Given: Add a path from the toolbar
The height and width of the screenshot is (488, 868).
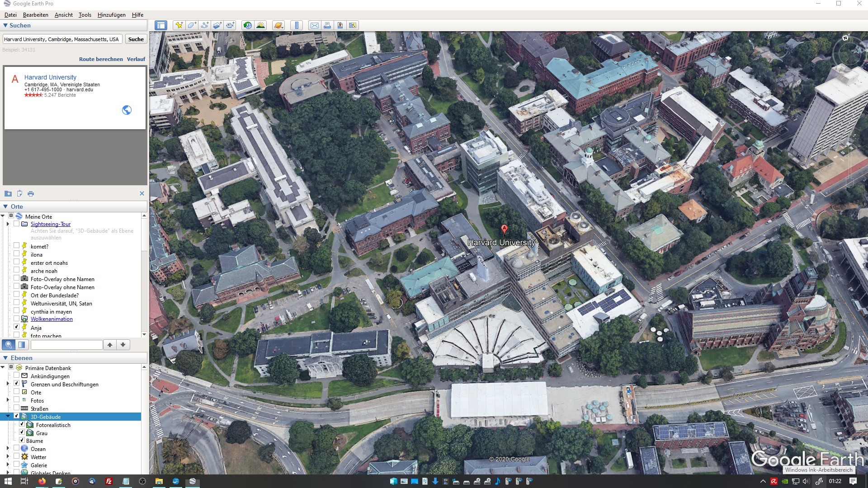Looking at the screenshot, I should pos(204,25).
